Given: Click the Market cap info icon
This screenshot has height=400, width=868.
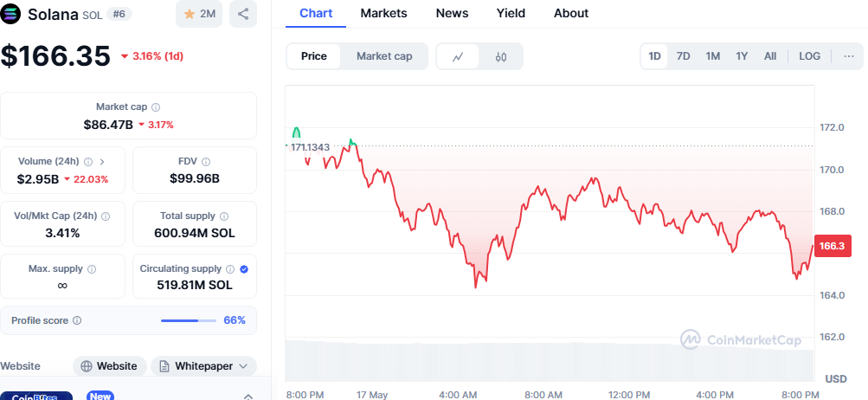Looking at the screenshot, I should [x=156, y=106].
